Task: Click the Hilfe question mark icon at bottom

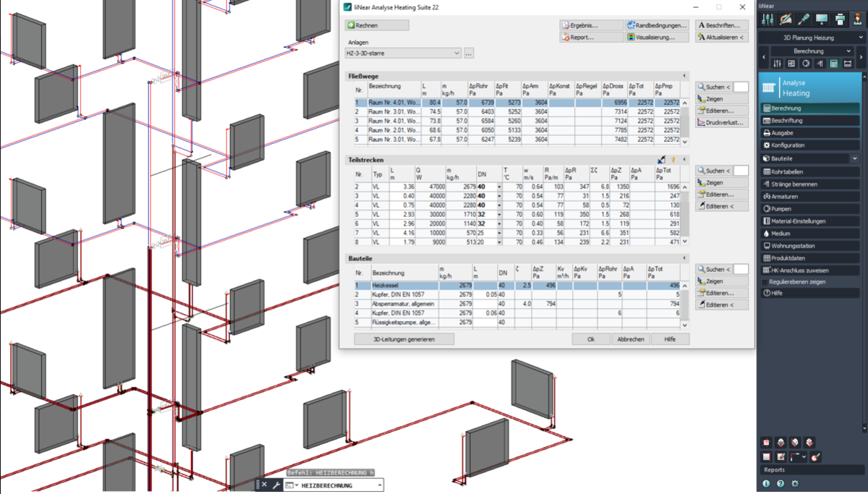Action: (x=780, y=482)
